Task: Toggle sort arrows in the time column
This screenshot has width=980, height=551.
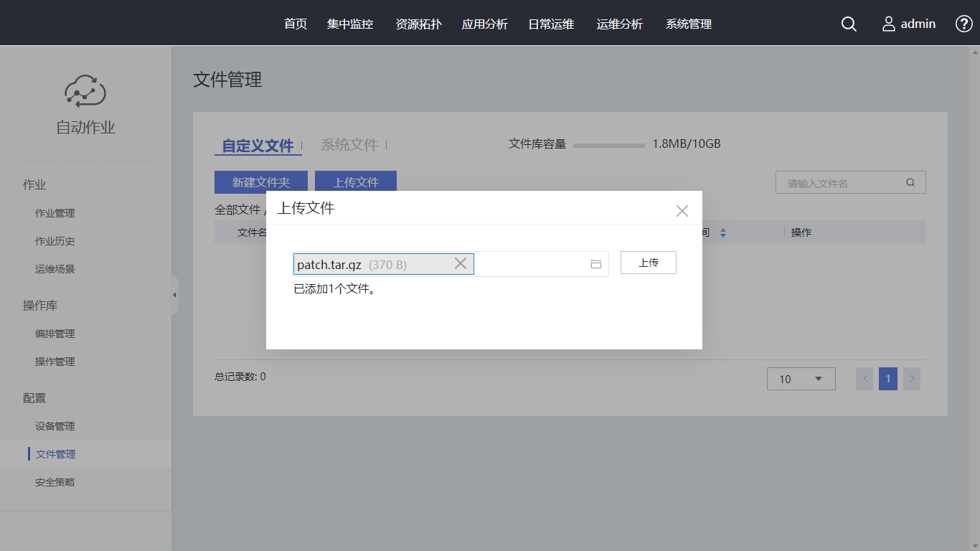Action: [723, 233]
